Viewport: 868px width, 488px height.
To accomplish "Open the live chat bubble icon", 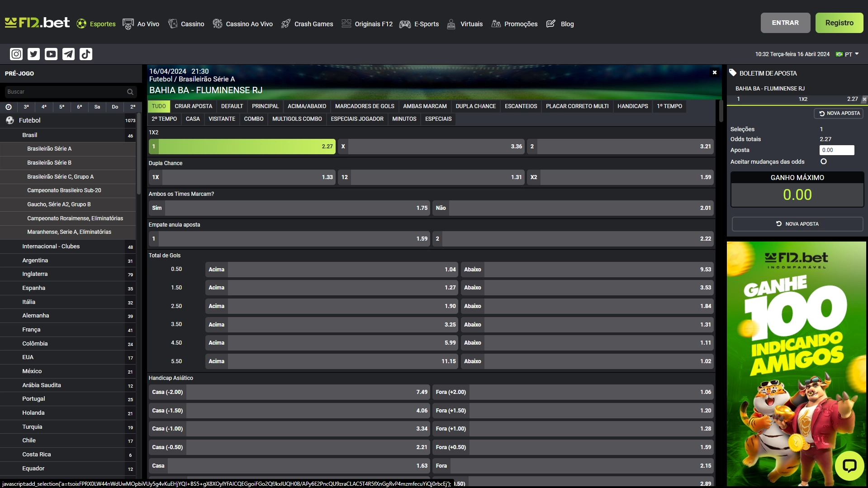I will pos(849,465).
